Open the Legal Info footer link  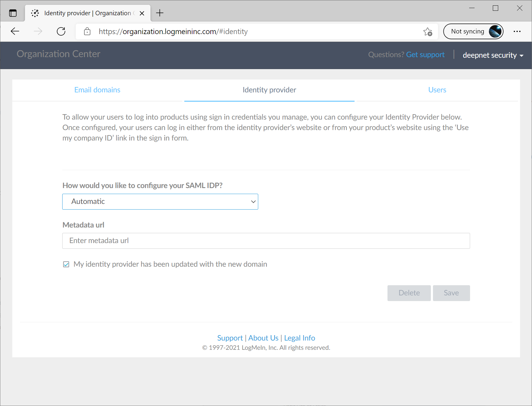pos(299,338)
